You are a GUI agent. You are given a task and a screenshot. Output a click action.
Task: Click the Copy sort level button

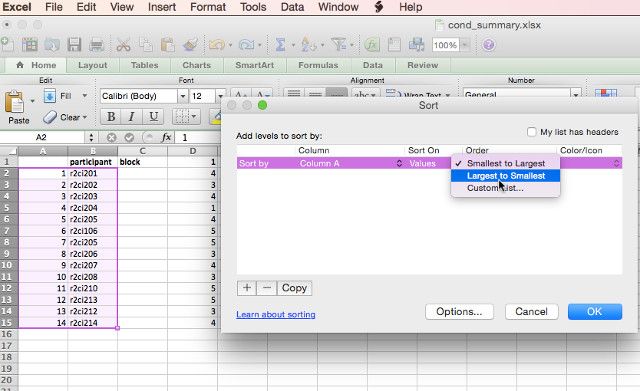[294, 288]
